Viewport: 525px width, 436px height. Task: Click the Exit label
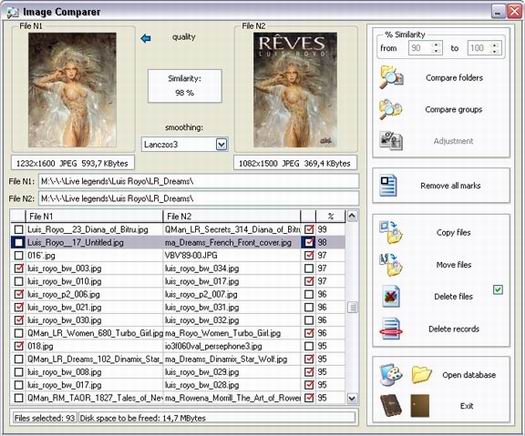[466, 406]
